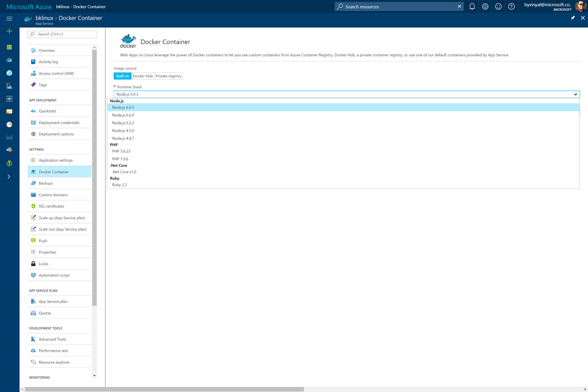Click the Search (Ctrl+/) menu field

click(63, 34)
